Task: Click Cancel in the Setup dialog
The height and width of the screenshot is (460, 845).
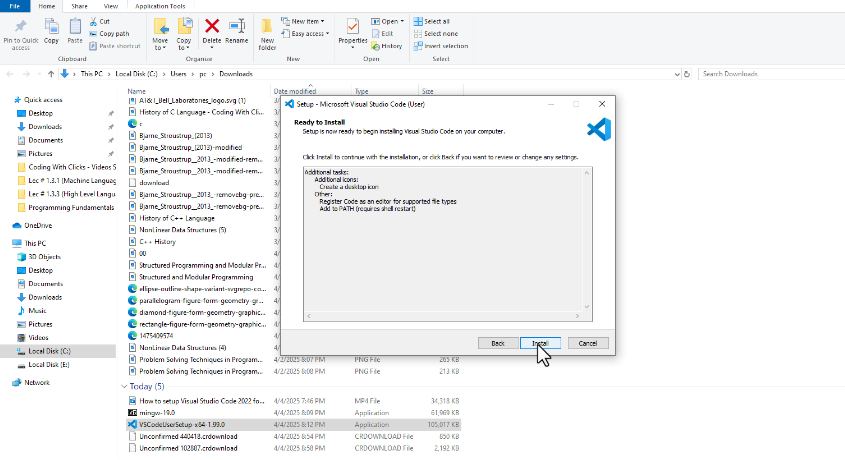Action: [x=588, y=343]
